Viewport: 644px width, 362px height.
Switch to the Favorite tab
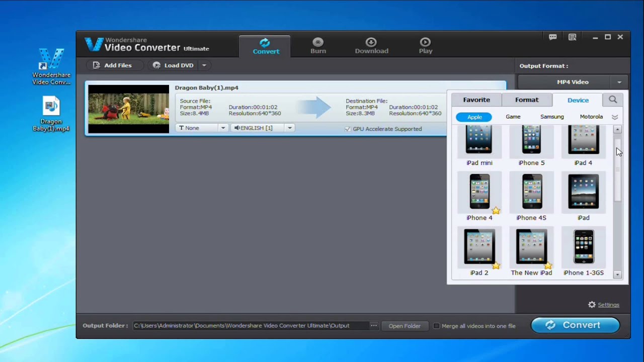tap(476, 100)
